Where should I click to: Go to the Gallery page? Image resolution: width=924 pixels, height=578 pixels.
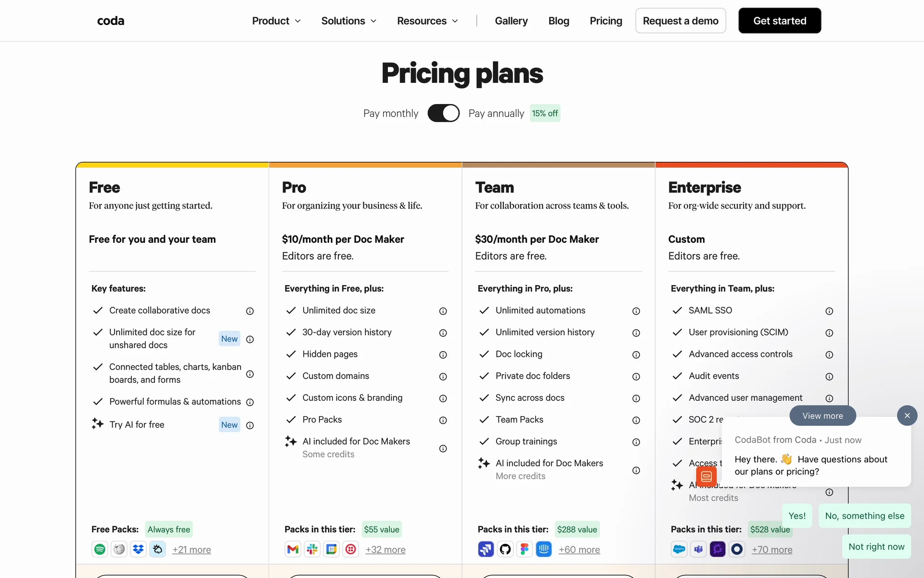tap(511, 21)
